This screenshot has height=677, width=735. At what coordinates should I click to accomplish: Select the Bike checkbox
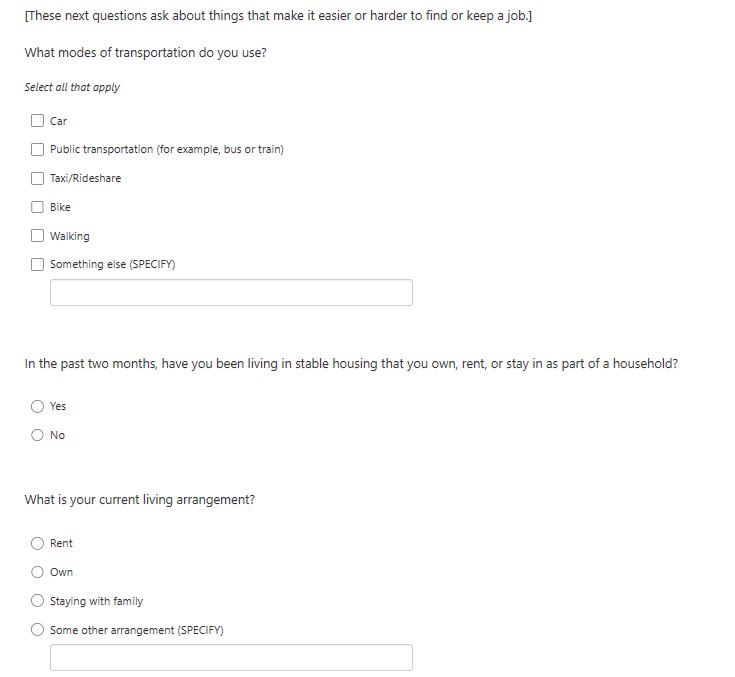[37, 207]
